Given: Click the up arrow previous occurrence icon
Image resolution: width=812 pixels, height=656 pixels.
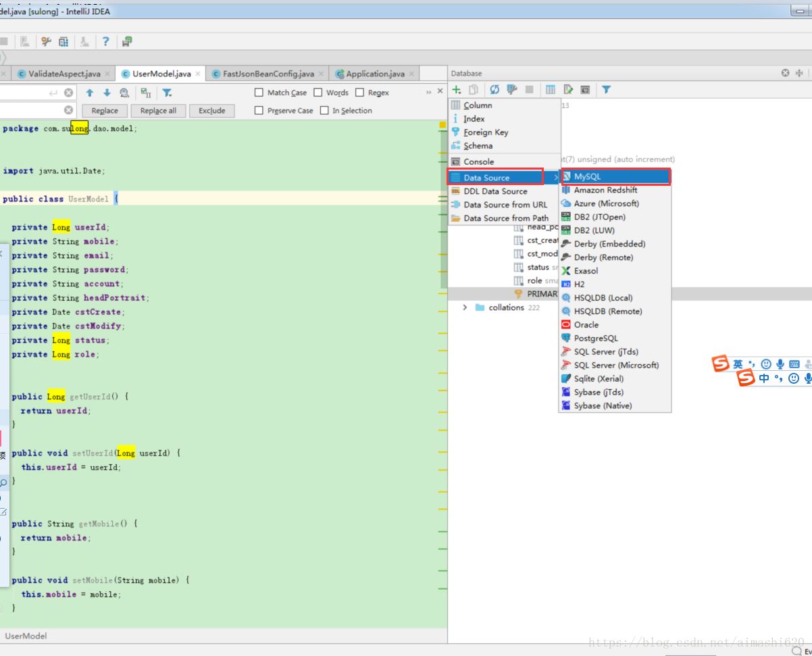Looking at the screenshot, I should pos(89,93).
